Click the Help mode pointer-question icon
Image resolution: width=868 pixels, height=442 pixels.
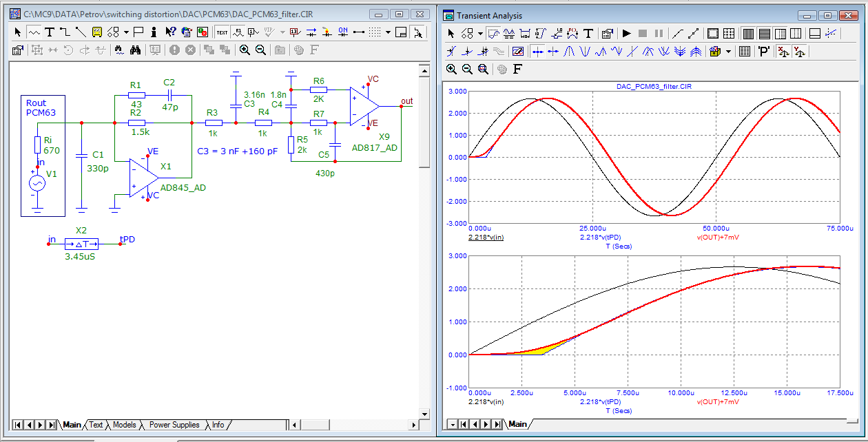click(170, 32)
